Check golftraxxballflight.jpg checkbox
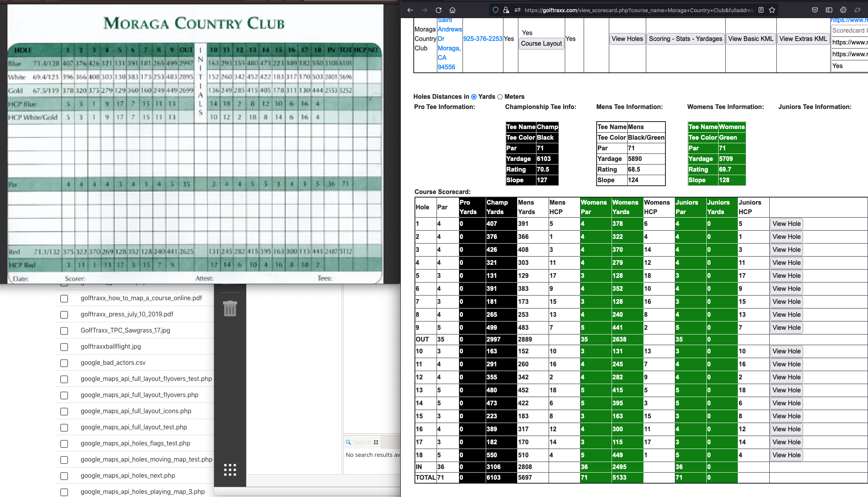Screen dimensions: 868x497 [x=64, y=347]
